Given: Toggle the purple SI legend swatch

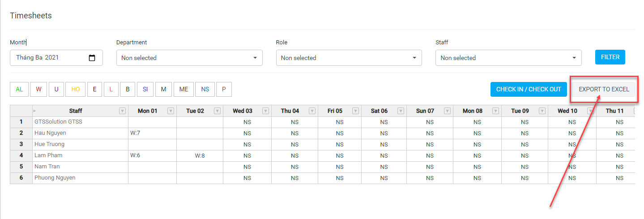Looking at the screenshot, I should (x=145, y=89).
